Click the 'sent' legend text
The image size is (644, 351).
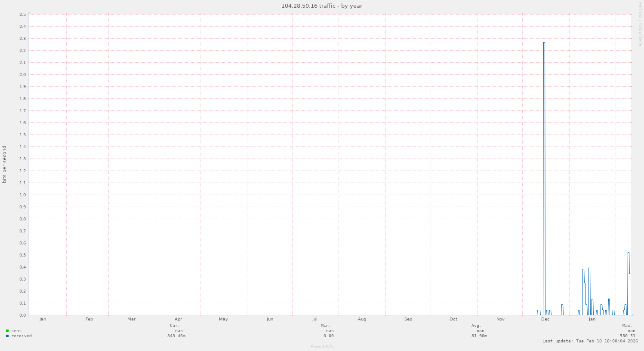(x=16, y=331)
